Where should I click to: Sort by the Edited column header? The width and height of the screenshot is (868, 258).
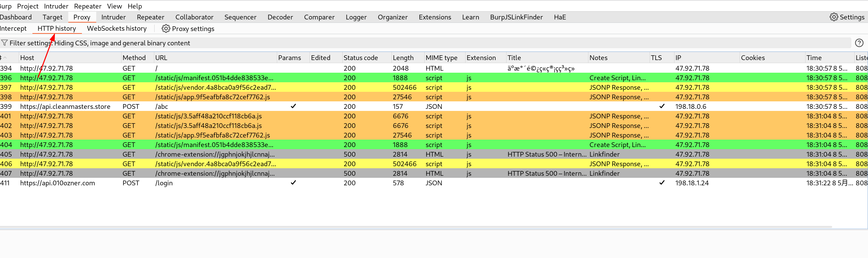click(326, 58)
